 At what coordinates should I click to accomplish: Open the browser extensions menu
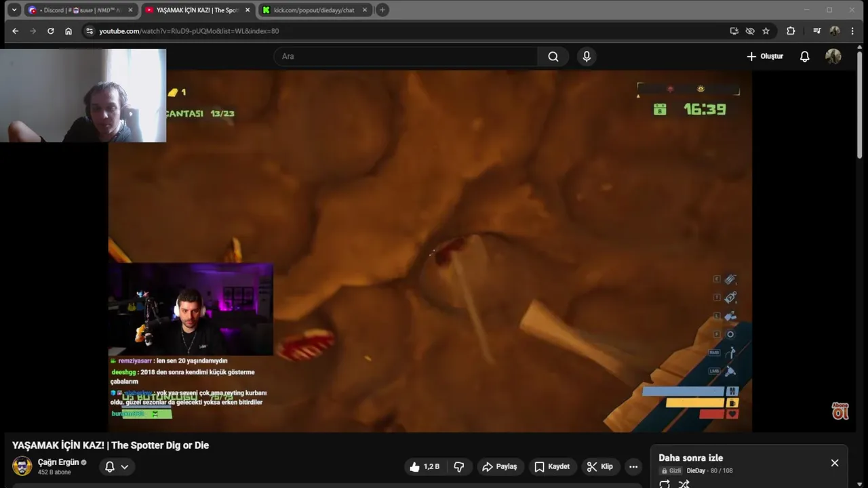[791, 31]
